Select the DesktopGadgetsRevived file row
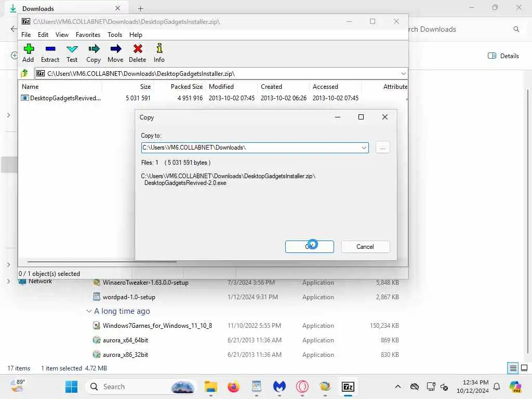This screenshot has height=399, width=532. [x=214, y=98]
